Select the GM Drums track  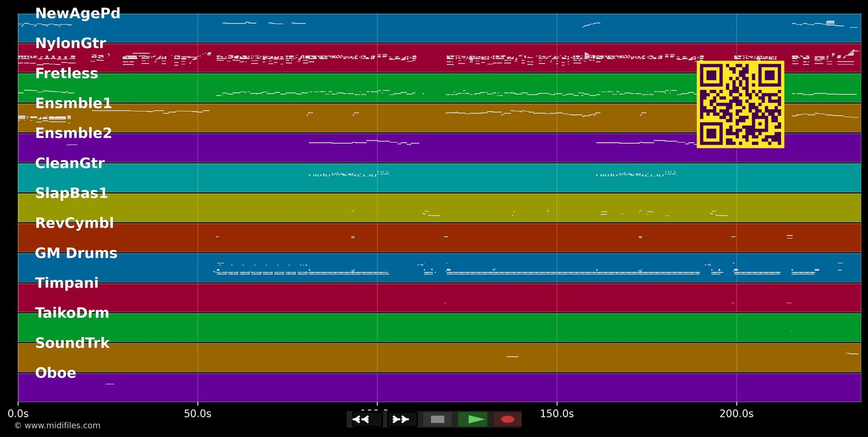76,253
